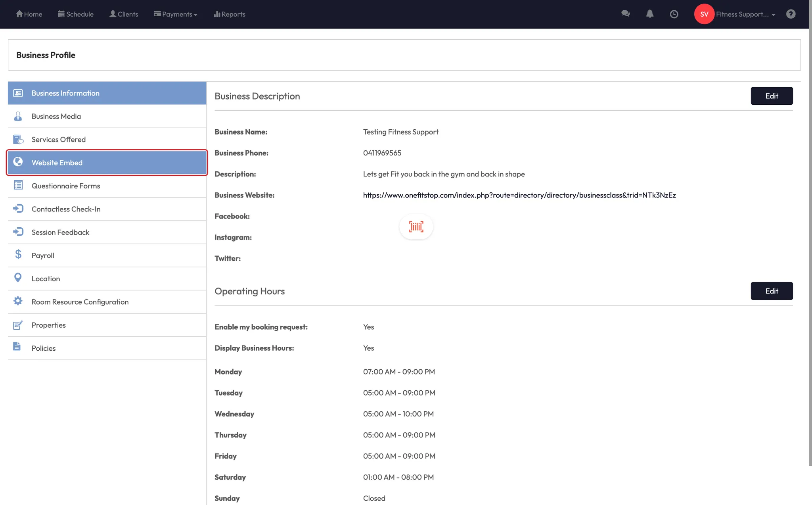Click the page vertical scrollbar

810,238
